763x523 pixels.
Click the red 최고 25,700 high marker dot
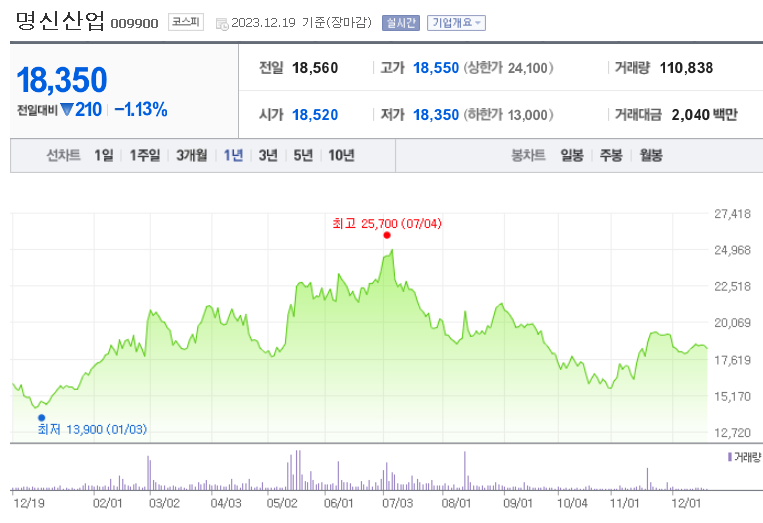[x=387, y=235]
